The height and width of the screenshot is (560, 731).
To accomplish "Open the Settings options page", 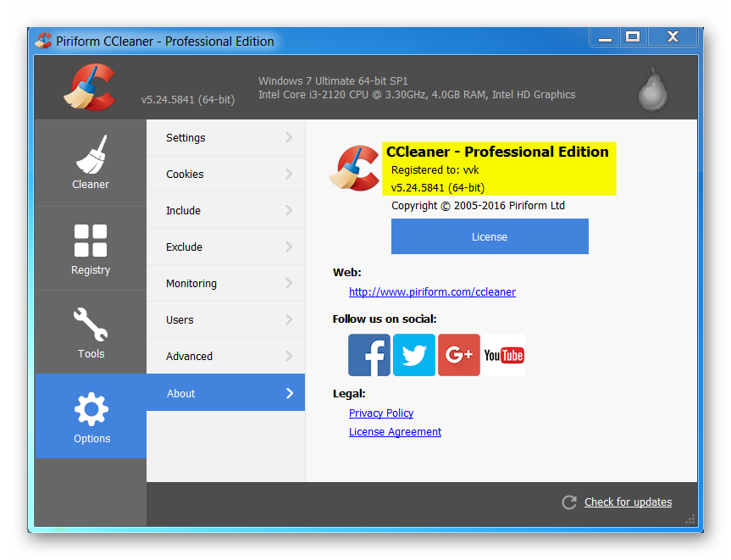I will point(225,137).
